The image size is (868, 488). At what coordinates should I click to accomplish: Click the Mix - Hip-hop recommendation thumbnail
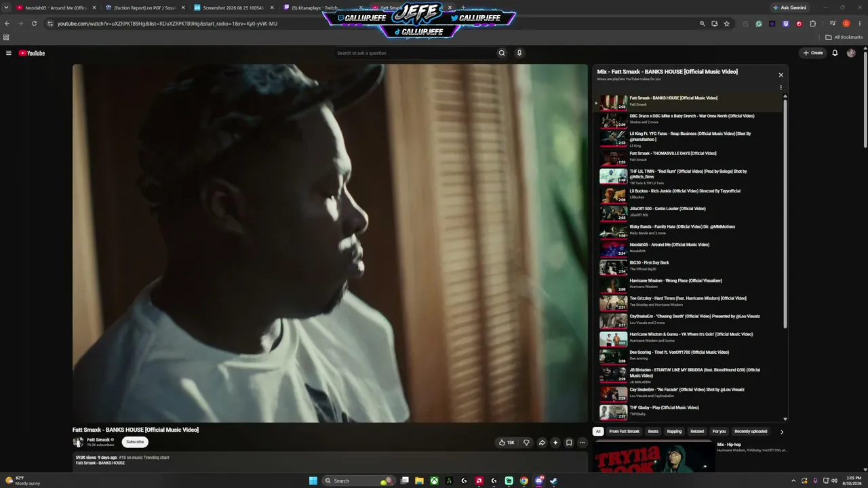(x=653, y=457)
